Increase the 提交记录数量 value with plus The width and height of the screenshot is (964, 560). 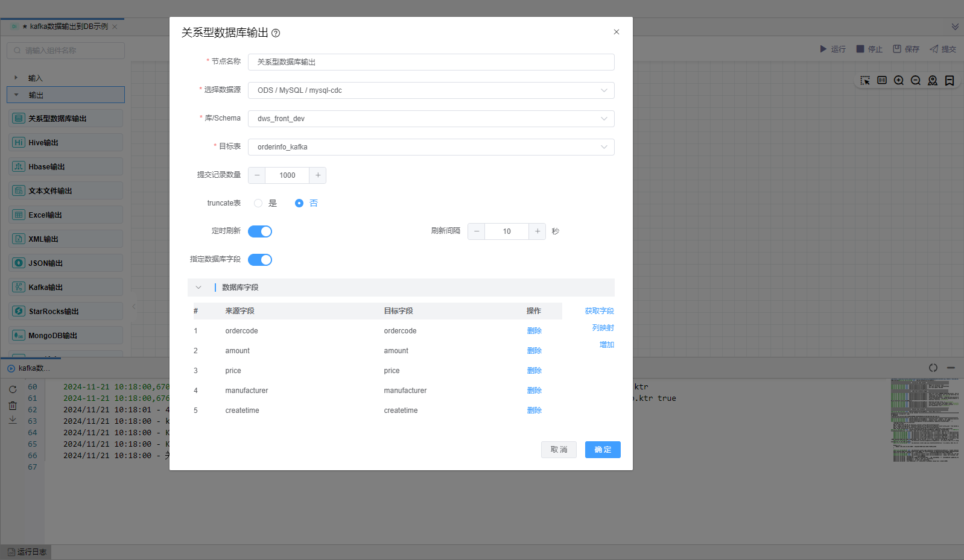pos(318,175)
